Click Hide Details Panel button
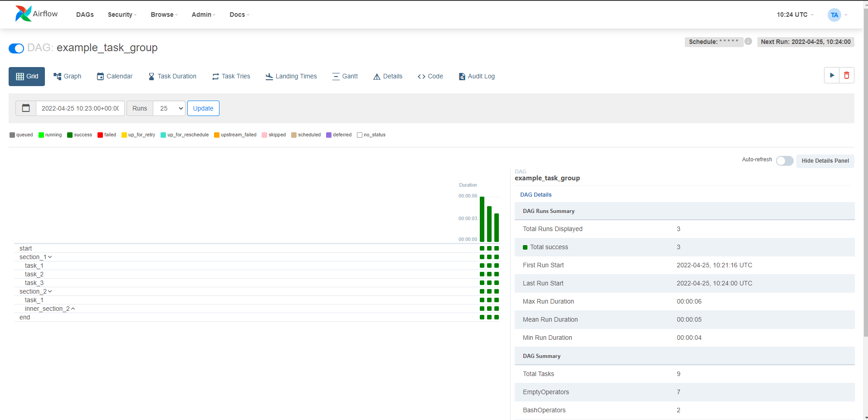 825,161
